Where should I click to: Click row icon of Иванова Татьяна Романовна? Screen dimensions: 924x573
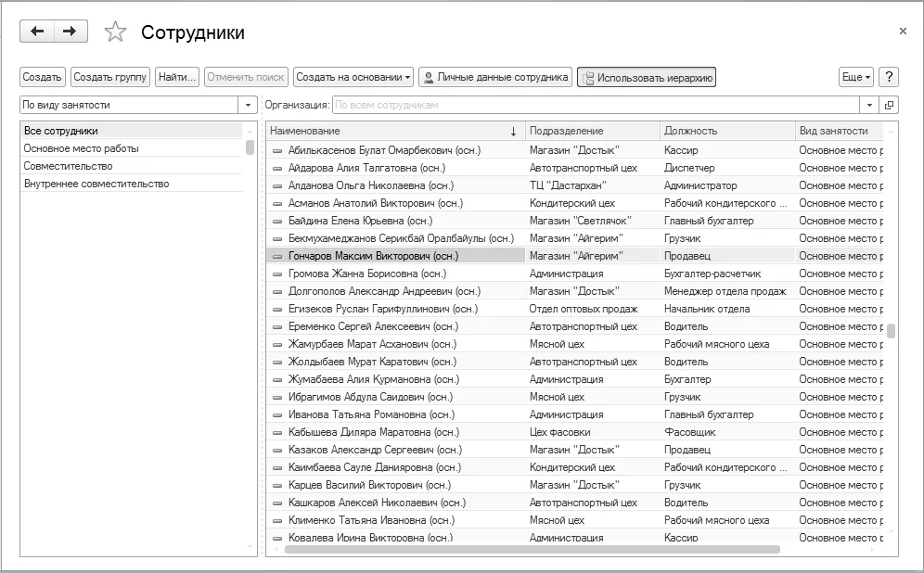click(x=277, y=415)
